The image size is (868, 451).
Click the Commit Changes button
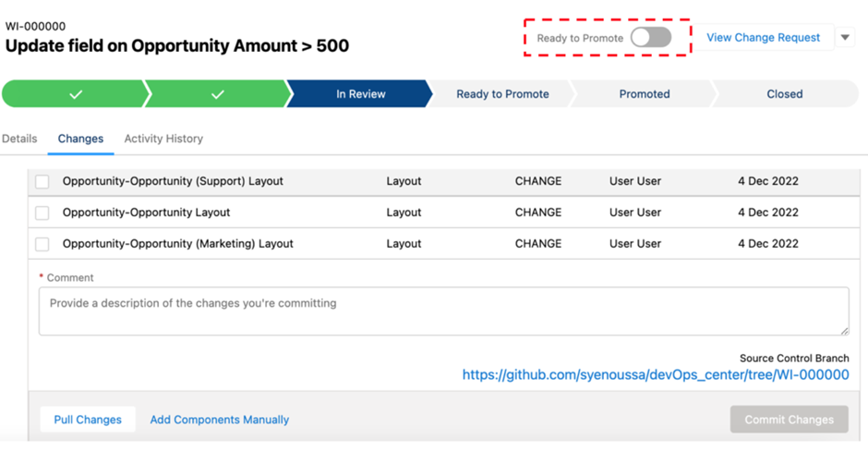point(789,420)
